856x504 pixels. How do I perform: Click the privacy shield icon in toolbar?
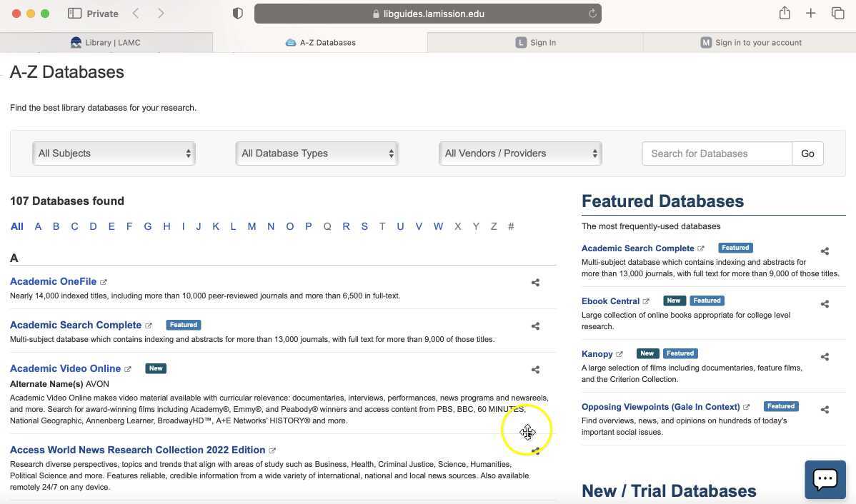tap(238, 13)
